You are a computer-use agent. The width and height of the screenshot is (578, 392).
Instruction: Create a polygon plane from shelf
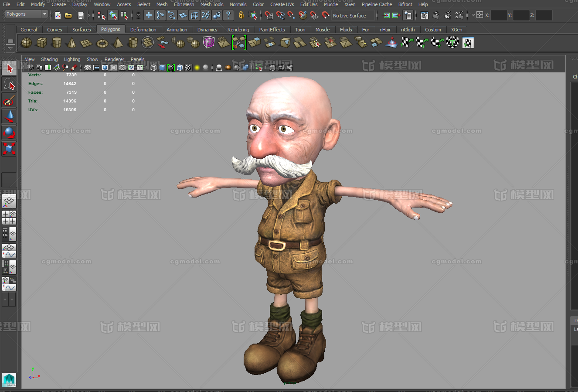86,42
